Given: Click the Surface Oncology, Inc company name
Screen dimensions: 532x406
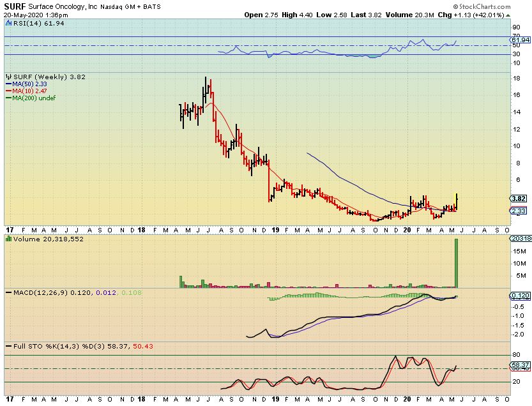Looking at the screenshot, I should point(63,7).
